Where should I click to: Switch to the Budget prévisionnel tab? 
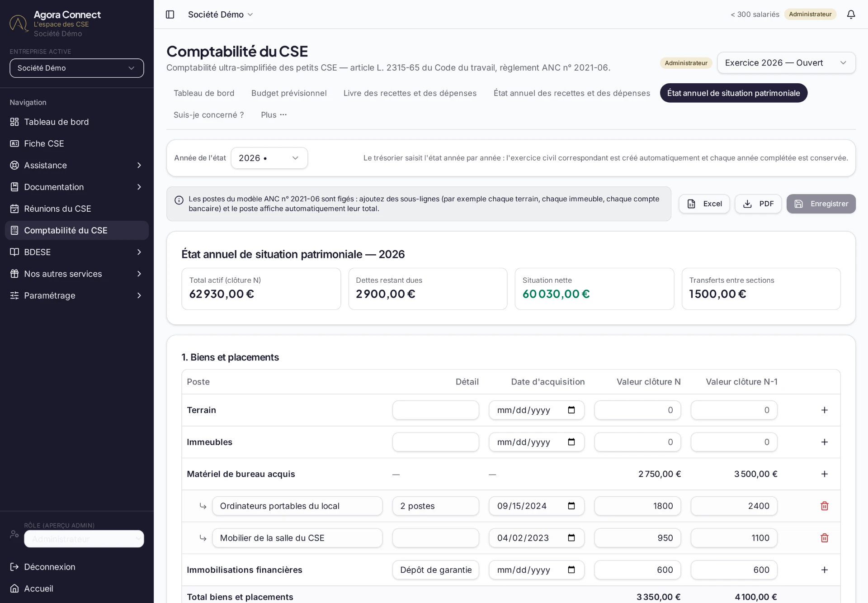(x=289, y=93)
